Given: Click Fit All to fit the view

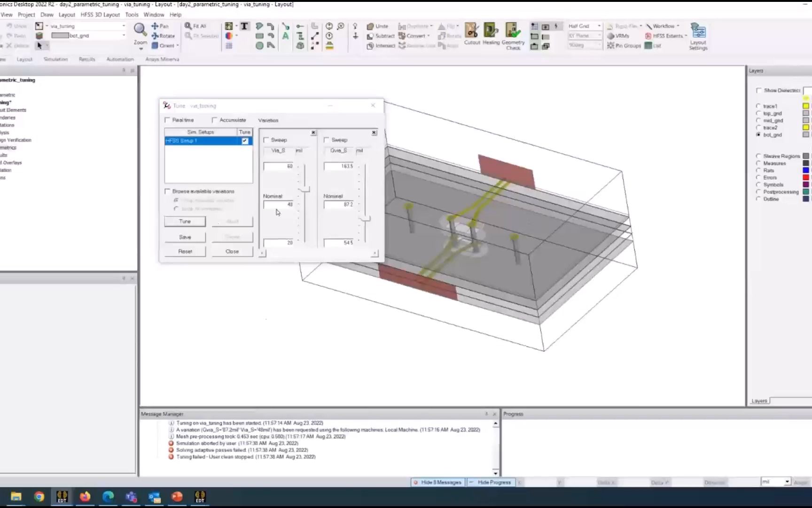Looking at the screenshot, I should point(197,26).
